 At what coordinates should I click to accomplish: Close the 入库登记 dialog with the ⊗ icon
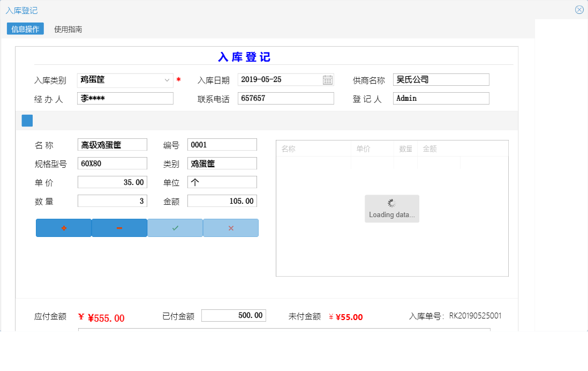coord(579,9)
